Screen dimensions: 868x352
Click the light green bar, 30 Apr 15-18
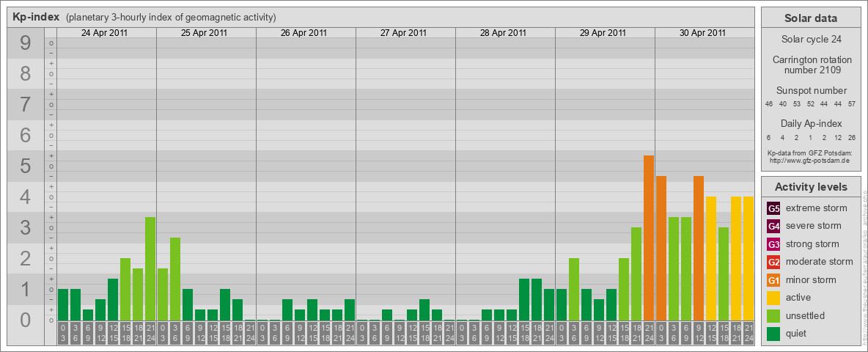click(x=724, y=274)
